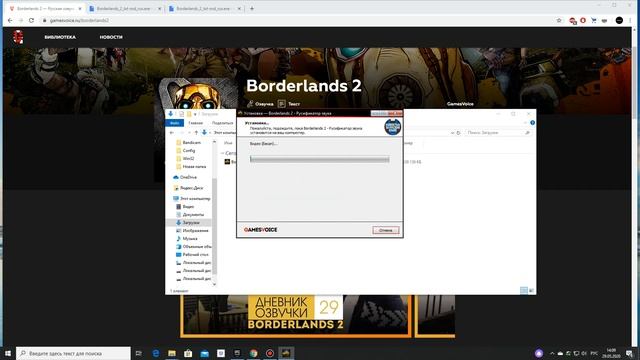Image resolution: width=640 pixels, height=360 pixels.
Task: Open Рабочий стол in the sidebar
Action: click(192, 254)
